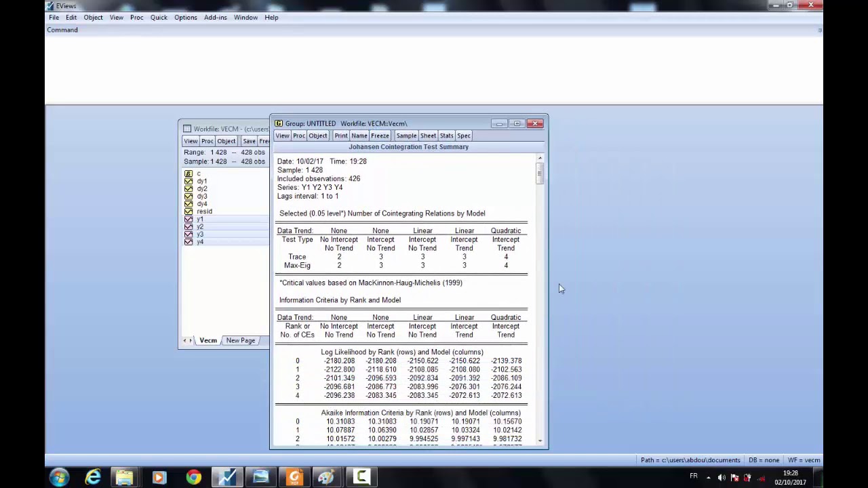This screenshot has height=488, width=868.
Task: Show hidden system tray icons
Action: (x=708, y=477)
